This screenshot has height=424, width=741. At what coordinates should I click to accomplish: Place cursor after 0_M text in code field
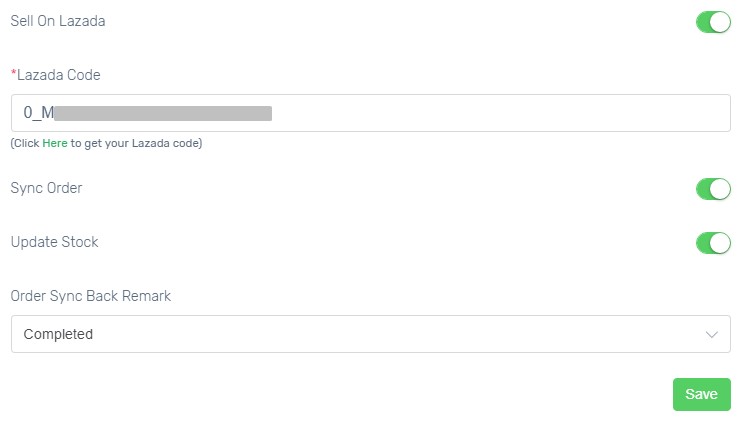(54, 113)
